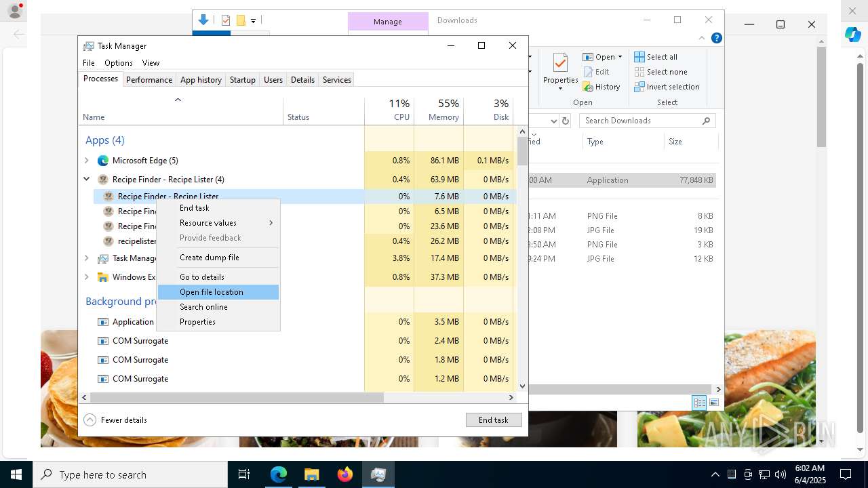Open the Manage ribbon tab in Explorer
The width and height of the screenshot is (868, 488).
[x=388, y=22]
